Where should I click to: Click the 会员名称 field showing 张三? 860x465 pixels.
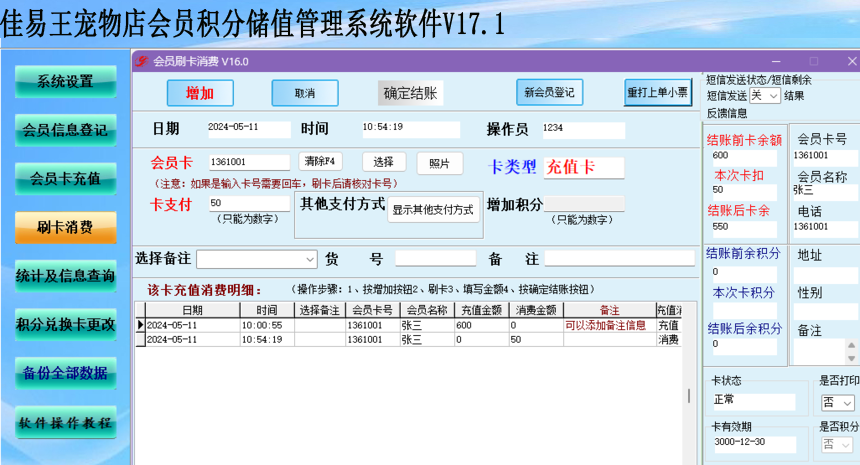[825, 191]
